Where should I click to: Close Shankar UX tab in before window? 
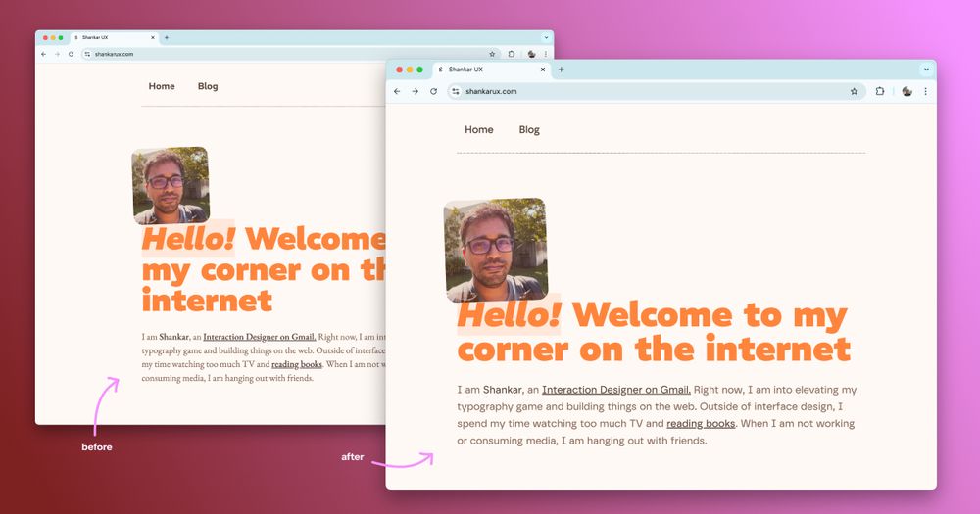point(153,38)
